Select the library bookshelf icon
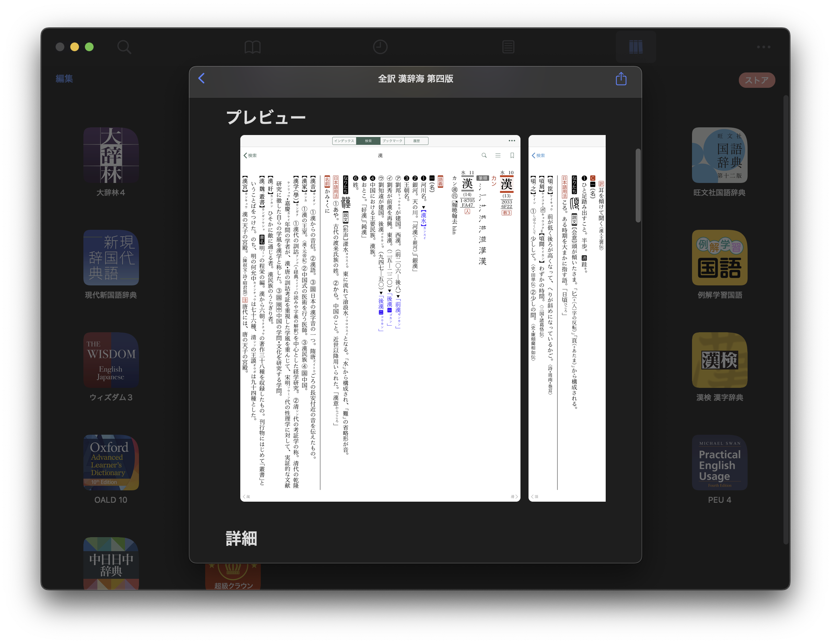Image resolution: width=831 pixels, height=644 pixels. click(x=635, y=47)
